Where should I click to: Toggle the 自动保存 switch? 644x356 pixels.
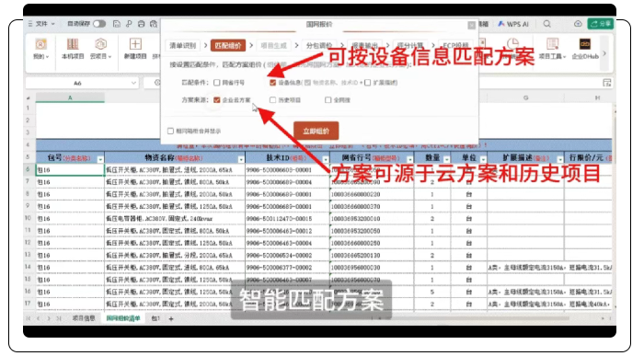pyautogui.click(x=99, y=24)
